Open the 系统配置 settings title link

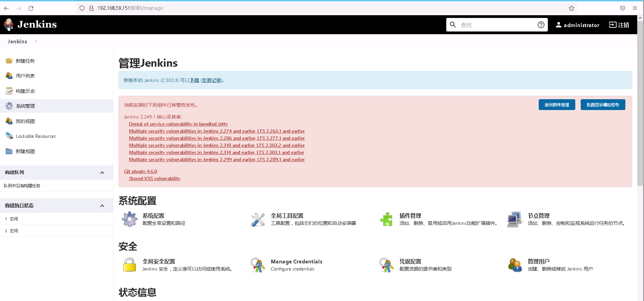click(153, 216)
